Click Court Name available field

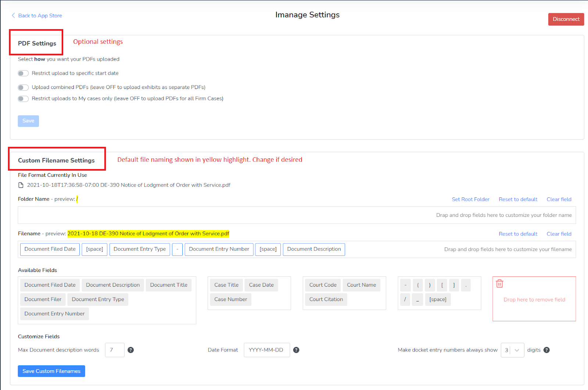362,285
